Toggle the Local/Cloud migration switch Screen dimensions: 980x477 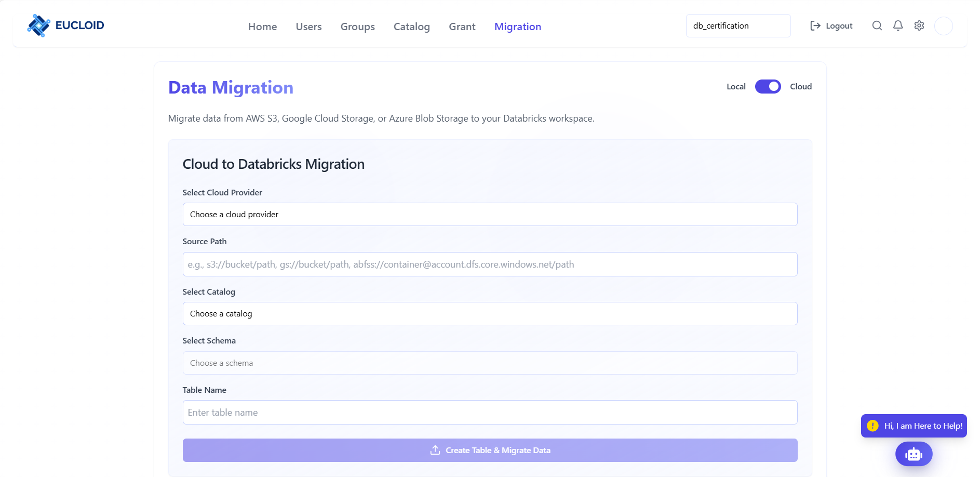(768, 87)
